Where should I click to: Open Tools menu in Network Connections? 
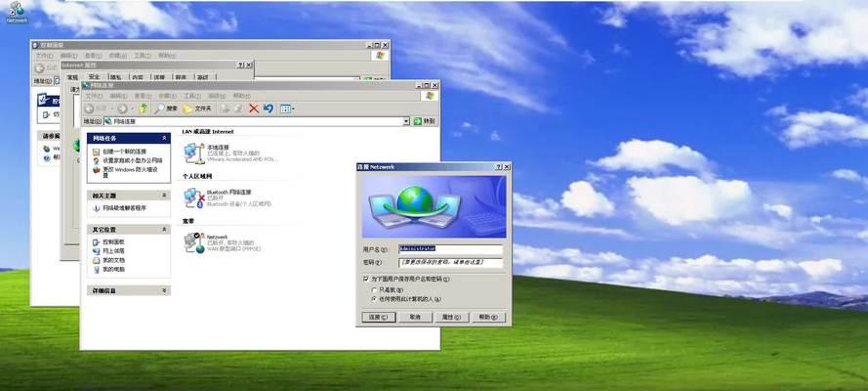(x=192, y=96)
